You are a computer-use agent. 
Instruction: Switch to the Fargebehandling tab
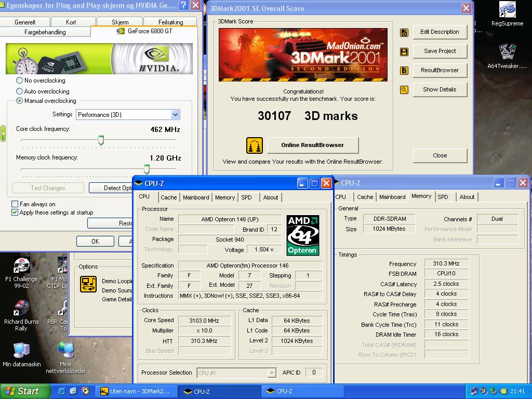[45, 32]
